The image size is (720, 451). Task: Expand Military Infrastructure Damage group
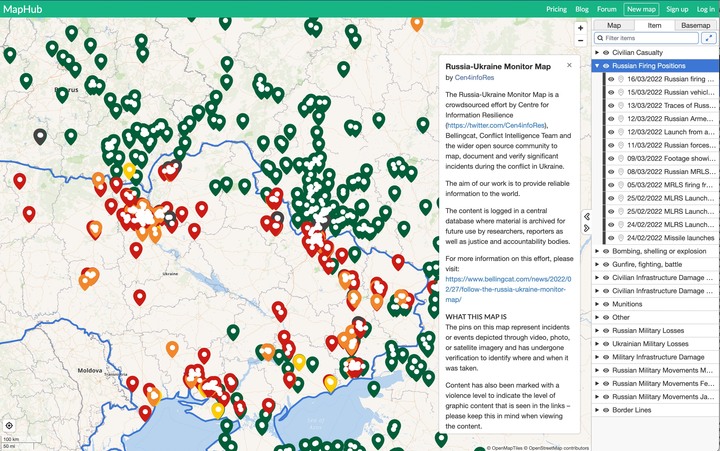pyautogui.click(x=597, y=357)
